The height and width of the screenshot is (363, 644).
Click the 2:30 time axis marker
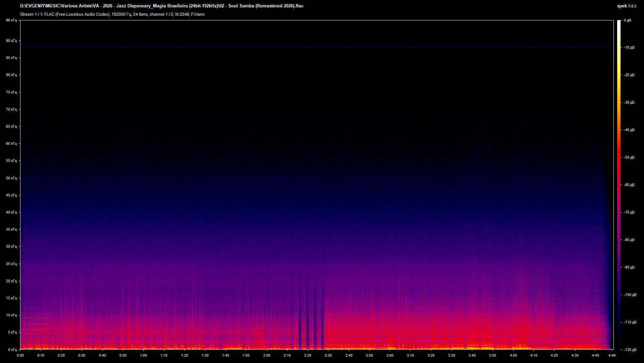pos(328,355)
